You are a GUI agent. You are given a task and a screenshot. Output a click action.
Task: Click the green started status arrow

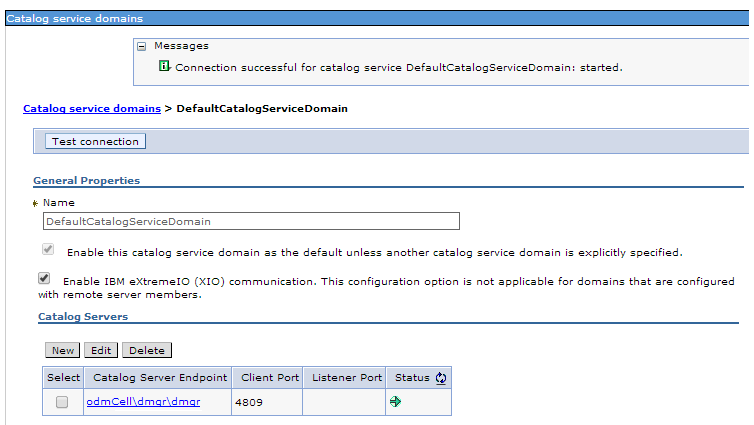395,401
